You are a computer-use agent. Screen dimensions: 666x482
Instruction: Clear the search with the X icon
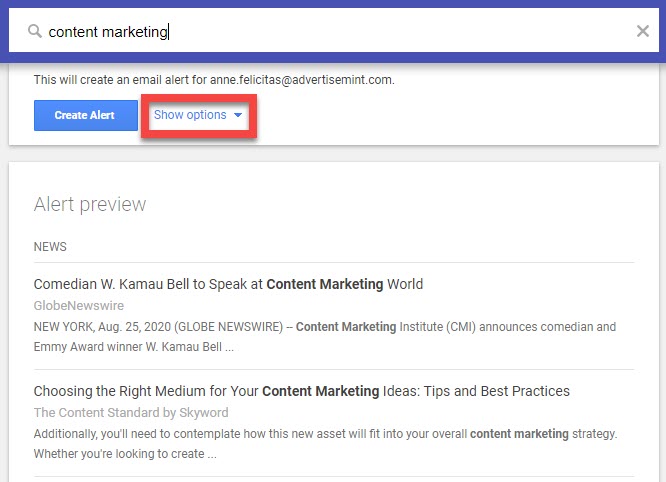(643, 31)
